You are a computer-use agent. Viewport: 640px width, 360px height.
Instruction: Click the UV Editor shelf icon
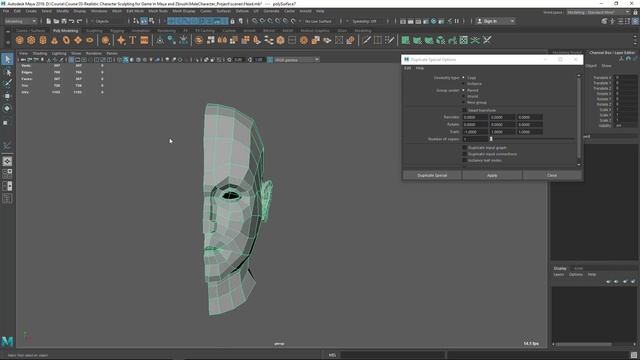point(464,40)
